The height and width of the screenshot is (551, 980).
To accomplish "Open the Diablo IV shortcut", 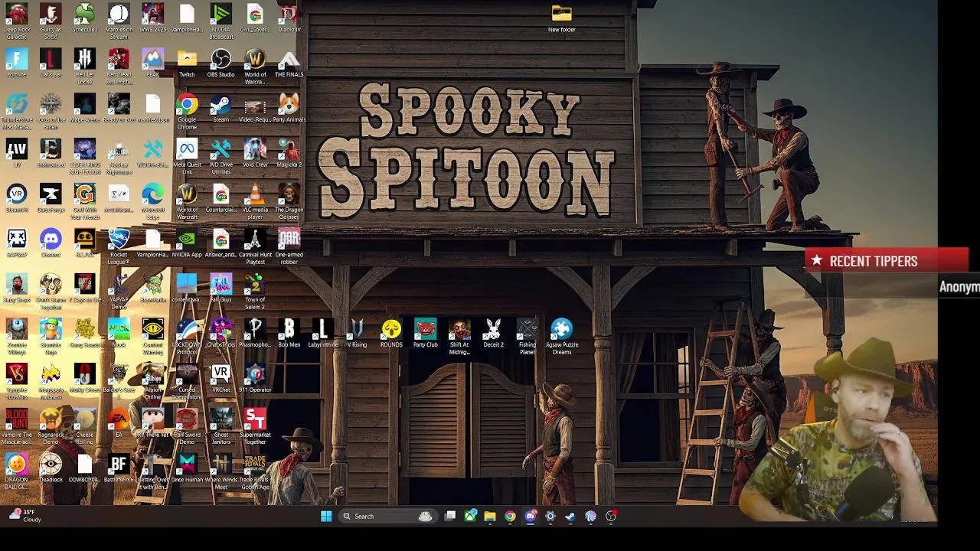I will pos(289,18).
